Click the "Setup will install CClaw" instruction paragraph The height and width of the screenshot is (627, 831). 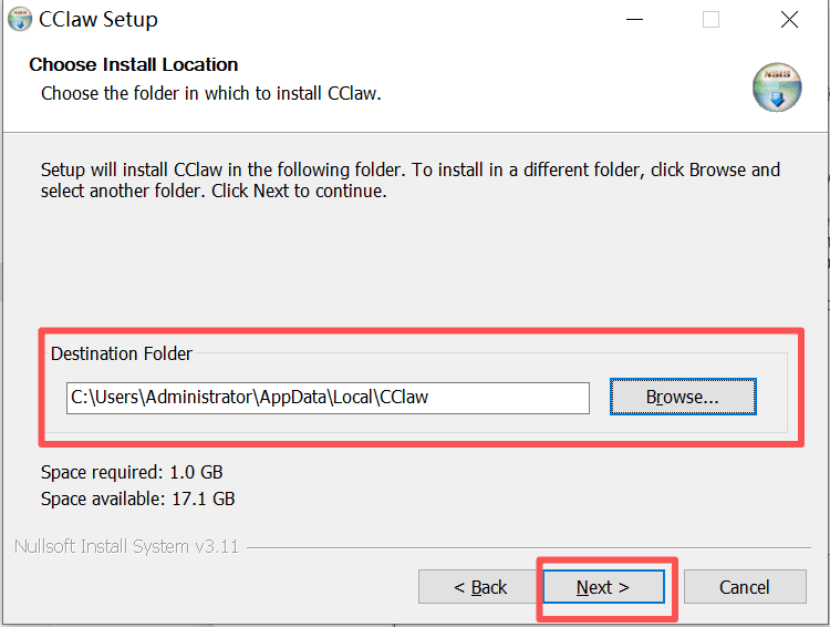[410, 180]
